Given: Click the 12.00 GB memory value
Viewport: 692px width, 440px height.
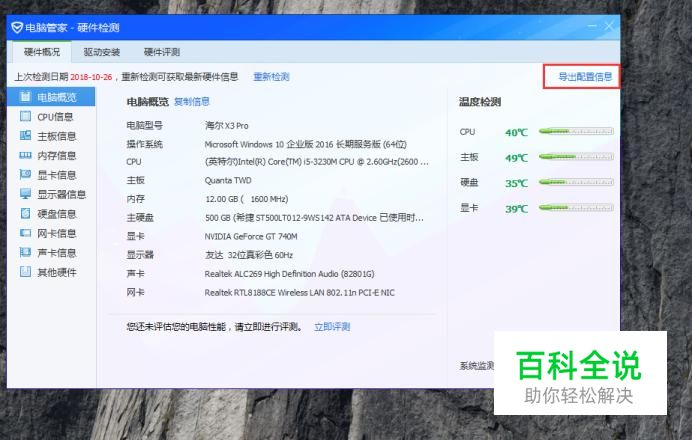Looking at the screenshot, I should [x=247, y=199].
